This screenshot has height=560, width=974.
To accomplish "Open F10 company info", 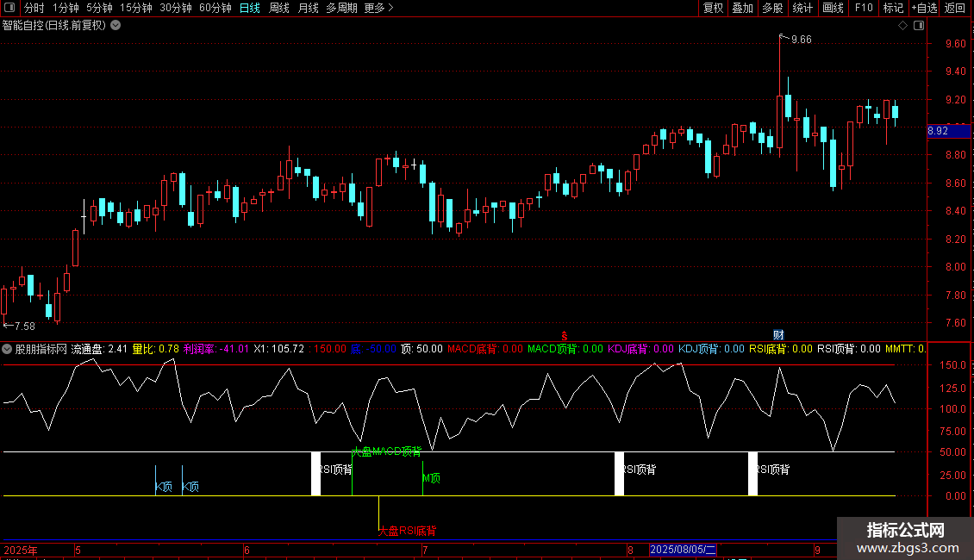I will [864, 8].
